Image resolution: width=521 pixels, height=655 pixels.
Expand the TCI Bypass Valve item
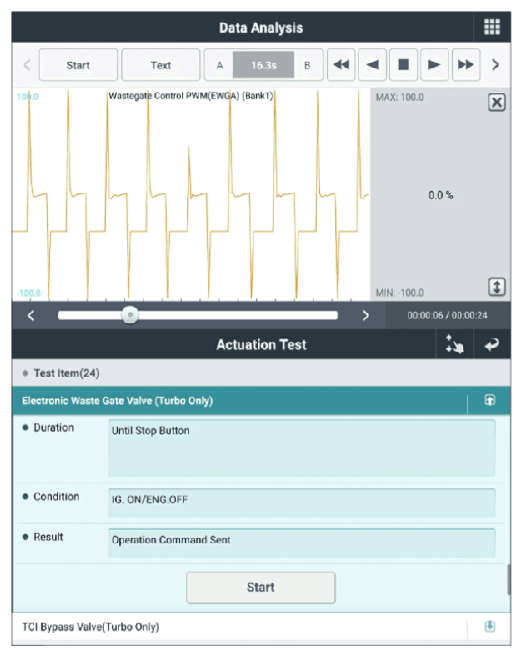pyautogui.click(x=490, y=626)
